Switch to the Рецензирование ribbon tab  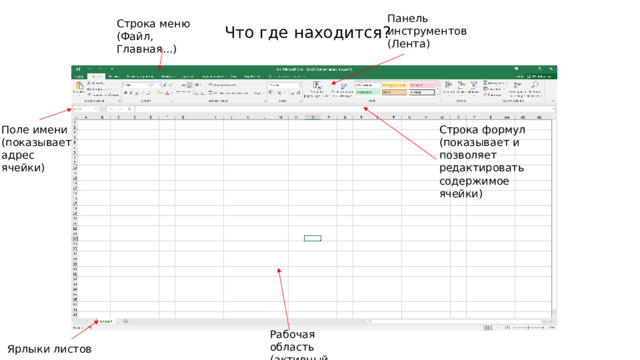[213, 76]
